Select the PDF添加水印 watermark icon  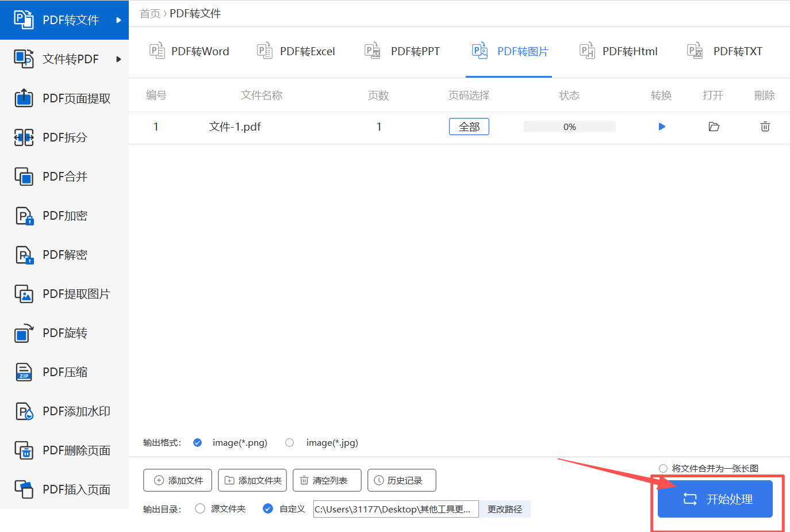click(x=24, y=411)
